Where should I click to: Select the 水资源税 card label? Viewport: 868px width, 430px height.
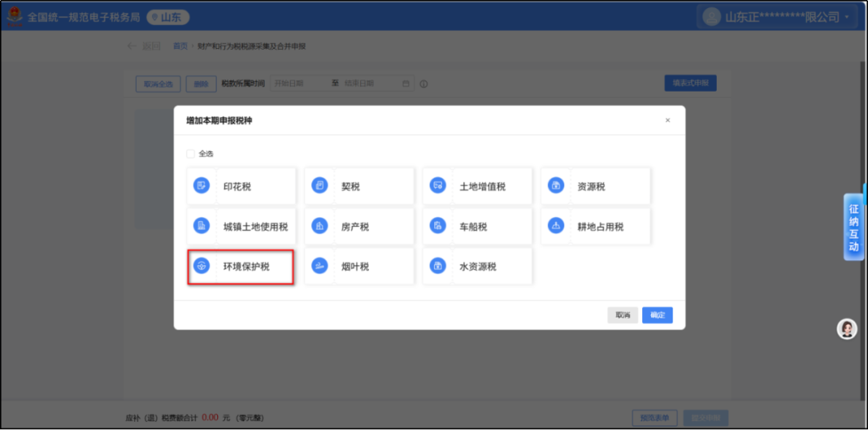coord(478,267)
